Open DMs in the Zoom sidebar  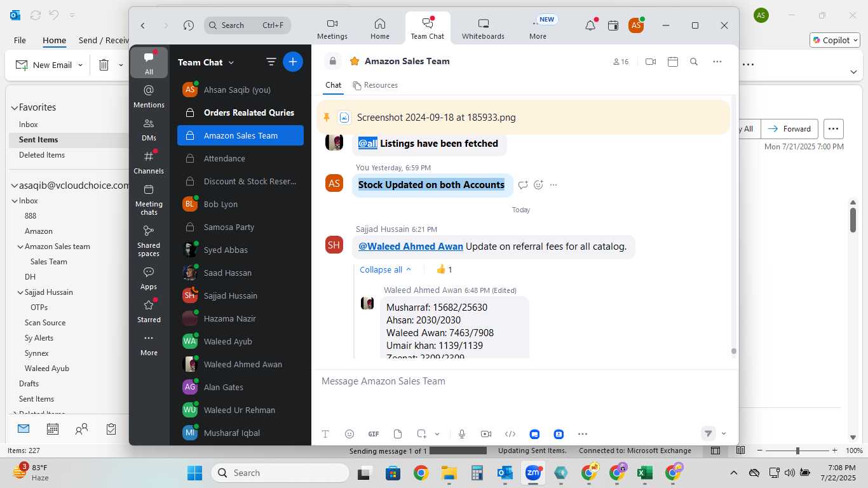tap(149, 129)
